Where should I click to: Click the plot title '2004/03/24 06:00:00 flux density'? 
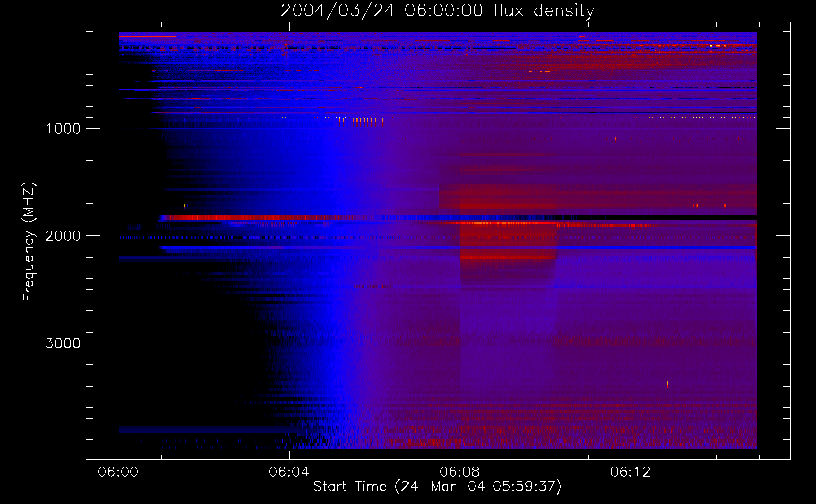pyautogui.click(x=437, y=10)
